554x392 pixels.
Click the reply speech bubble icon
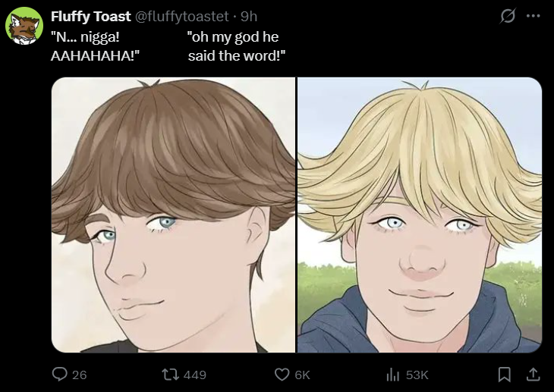tap(60, 375)
